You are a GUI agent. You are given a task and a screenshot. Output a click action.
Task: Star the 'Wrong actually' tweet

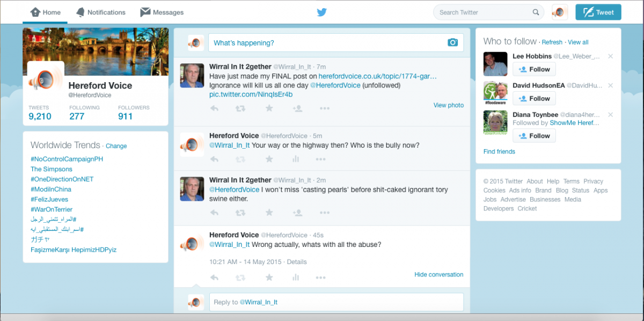pyautogui.click(x=269, y=278)
